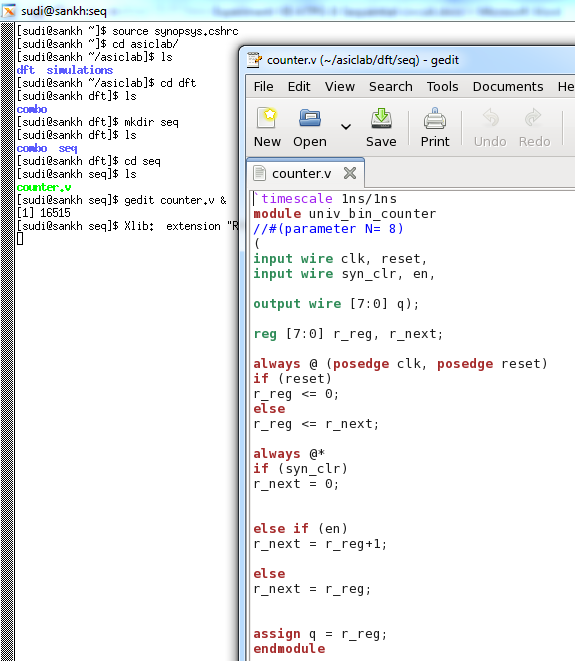Open the View menu
The image size is (575, 661).
pos(339,86)
